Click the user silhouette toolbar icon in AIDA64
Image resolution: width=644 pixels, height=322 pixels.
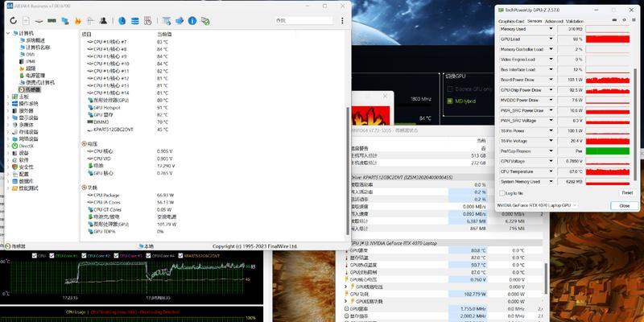click(x=104, y=21)
